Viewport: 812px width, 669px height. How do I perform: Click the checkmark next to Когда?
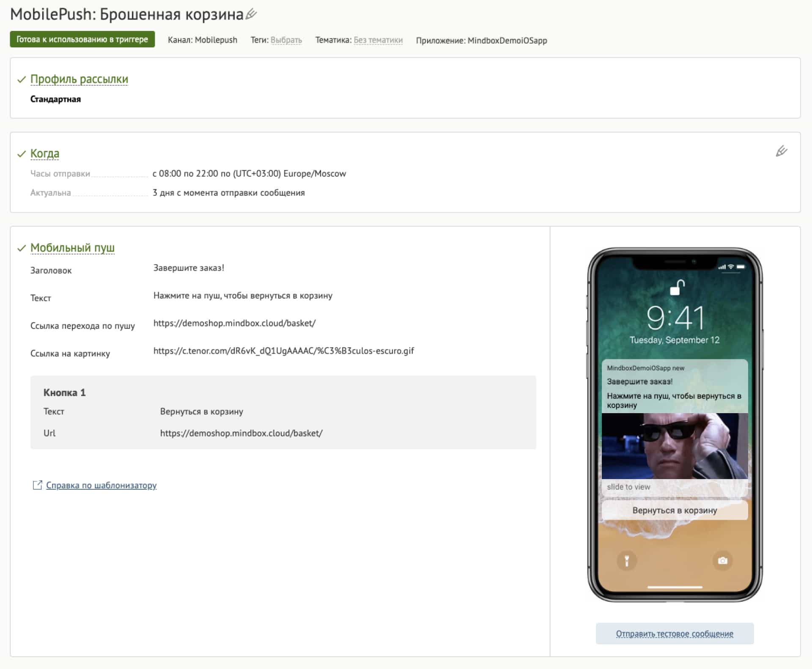[x=22, y=154]
